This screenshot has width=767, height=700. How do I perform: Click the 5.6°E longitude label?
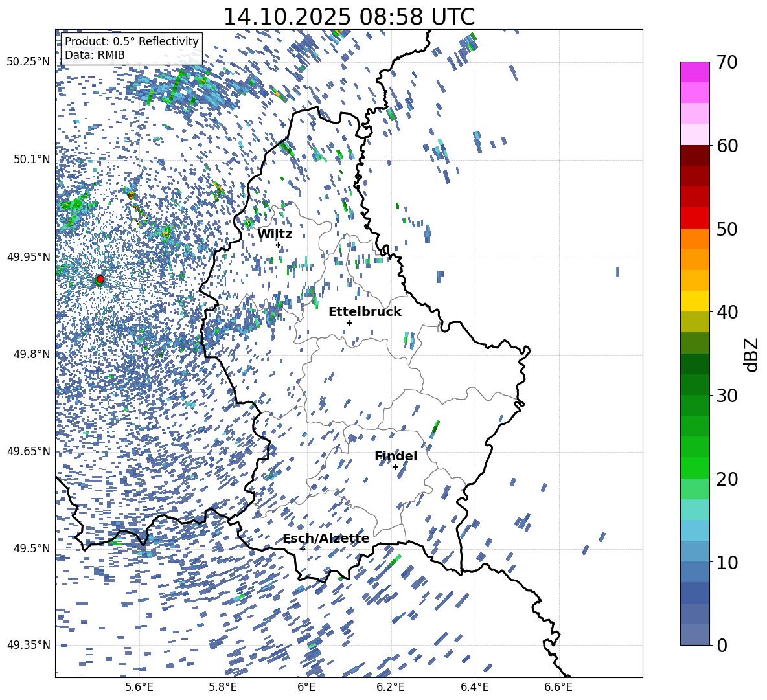[139, 687]
